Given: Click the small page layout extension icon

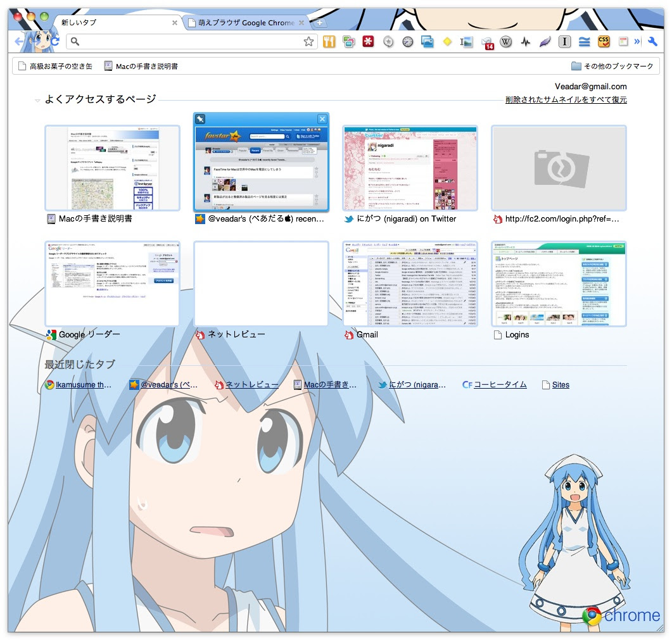Looking at the screenshot, I should (x=623, y=42).
